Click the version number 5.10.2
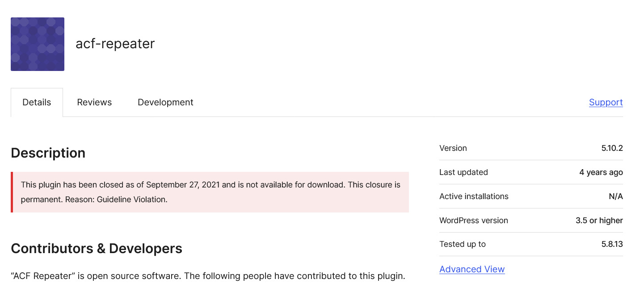The image size is (644, 283). pyautogui.click(x=612, y=148)
